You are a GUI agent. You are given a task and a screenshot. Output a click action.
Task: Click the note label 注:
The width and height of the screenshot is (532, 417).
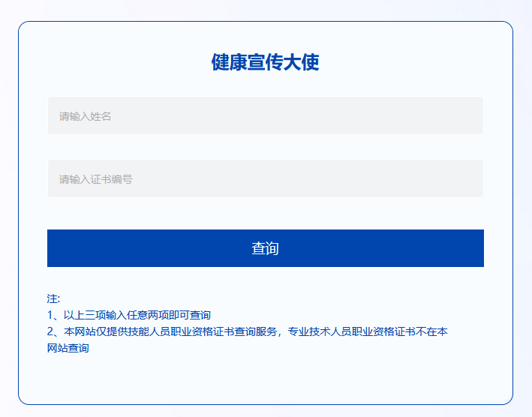click(x=53, y=298)
